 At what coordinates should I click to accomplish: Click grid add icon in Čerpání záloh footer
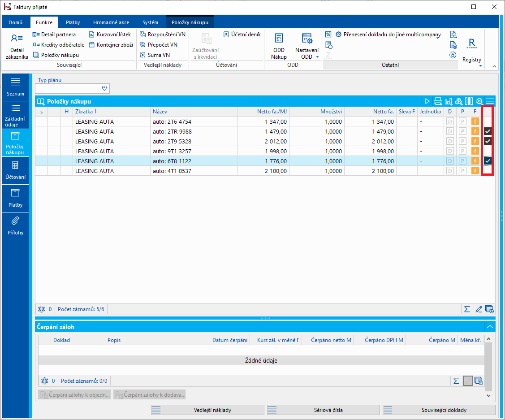tap(479, 381)
